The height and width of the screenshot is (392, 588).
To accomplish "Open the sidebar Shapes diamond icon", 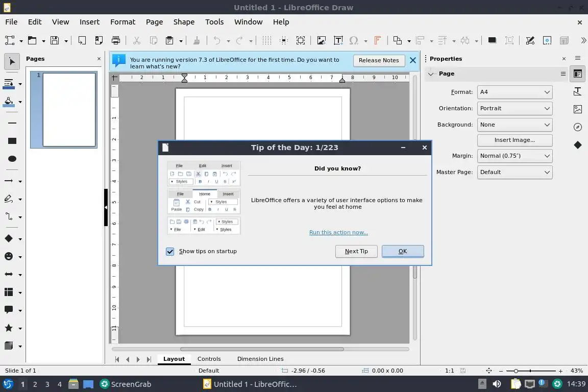I will pyautogui.click(x=578, y=145).
